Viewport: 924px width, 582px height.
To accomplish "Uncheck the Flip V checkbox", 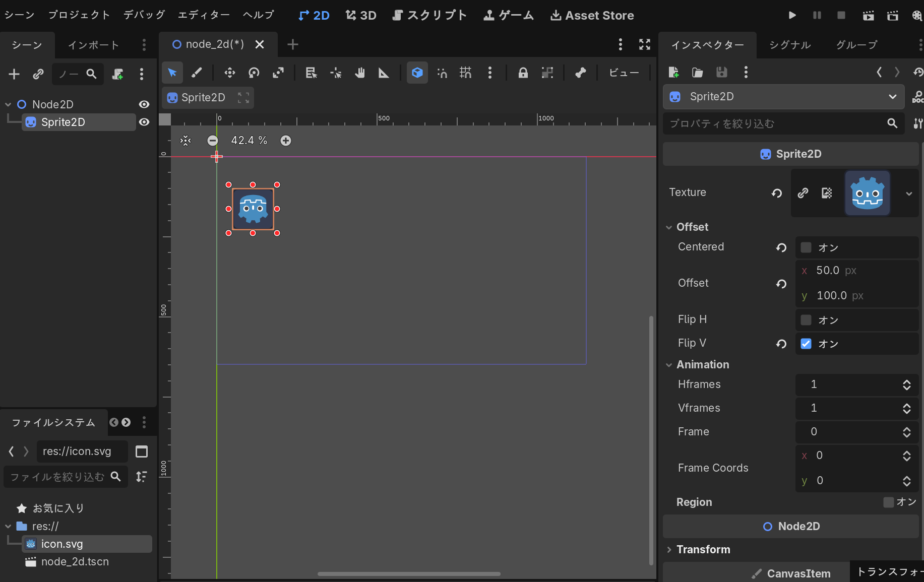I will [806, 344].
